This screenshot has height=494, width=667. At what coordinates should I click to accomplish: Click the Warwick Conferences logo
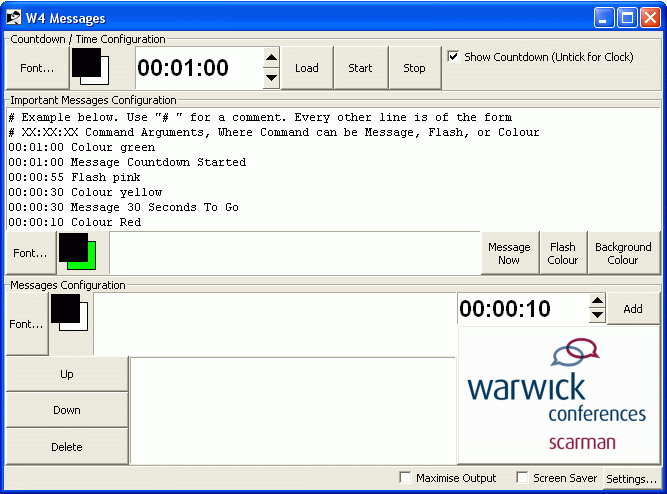[559, 395]
